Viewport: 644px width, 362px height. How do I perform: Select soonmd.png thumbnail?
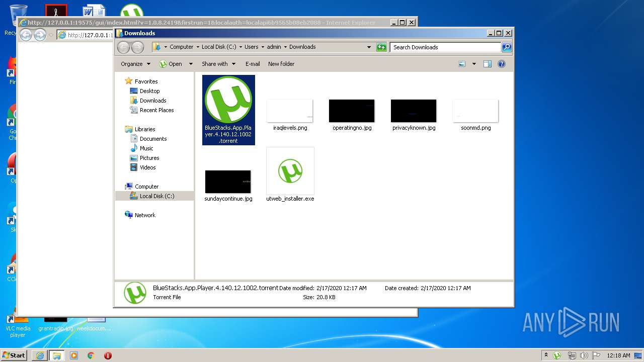point(475,111)
